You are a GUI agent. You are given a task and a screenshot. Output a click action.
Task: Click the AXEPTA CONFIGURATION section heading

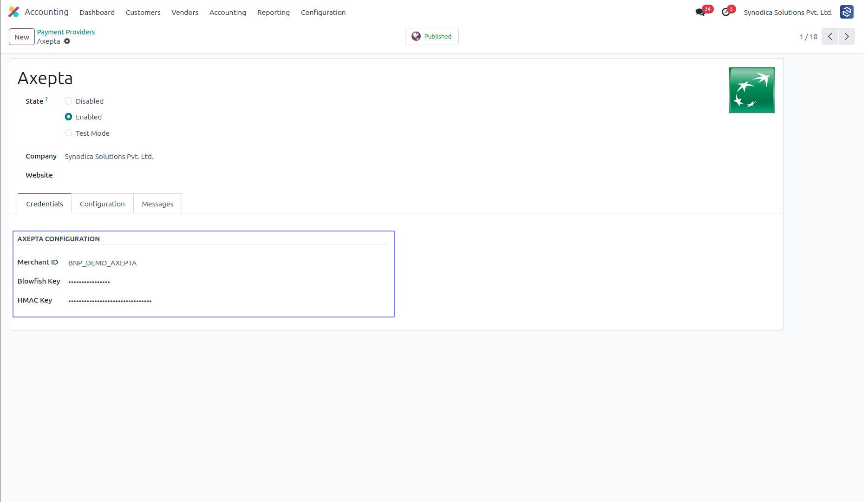[x=59, y=239]
